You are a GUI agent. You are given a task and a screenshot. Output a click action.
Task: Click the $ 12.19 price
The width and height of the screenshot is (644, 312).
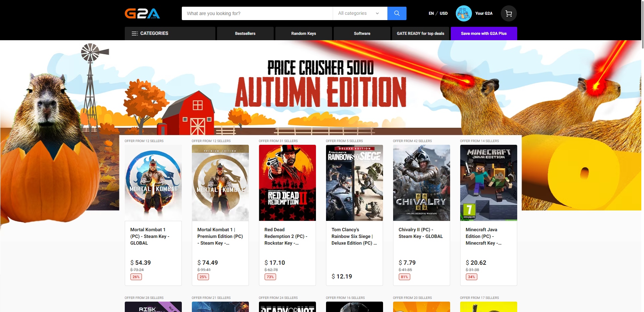tap(342, 276)
